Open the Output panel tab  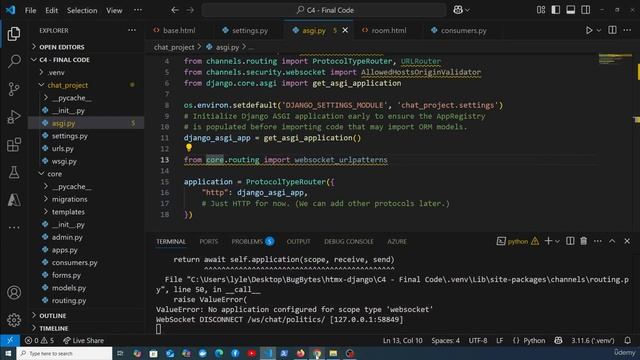pyautogui.click(x=298, y=242)
